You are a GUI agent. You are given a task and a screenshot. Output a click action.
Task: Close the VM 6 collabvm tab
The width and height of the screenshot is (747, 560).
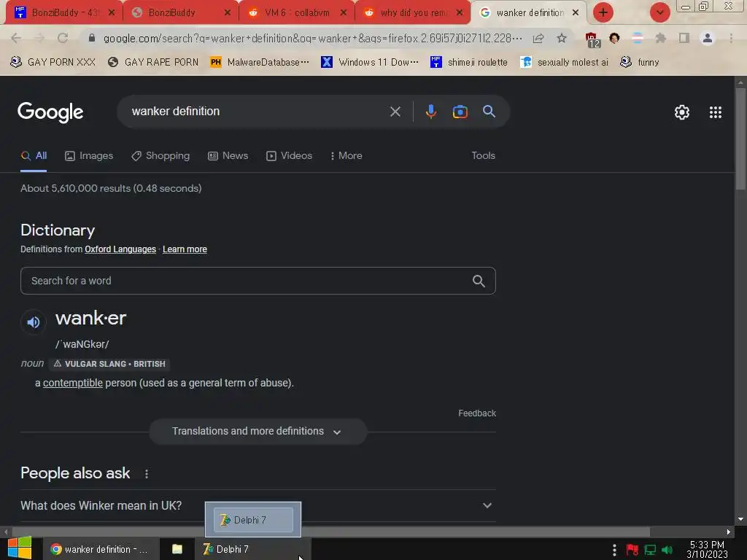[x=343, y=12]
